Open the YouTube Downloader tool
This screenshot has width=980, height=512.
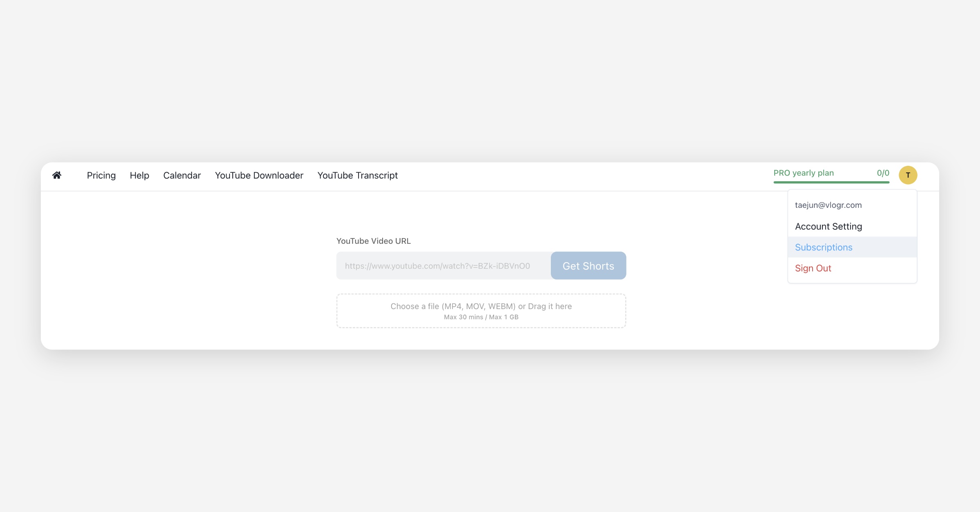(259, 175)
